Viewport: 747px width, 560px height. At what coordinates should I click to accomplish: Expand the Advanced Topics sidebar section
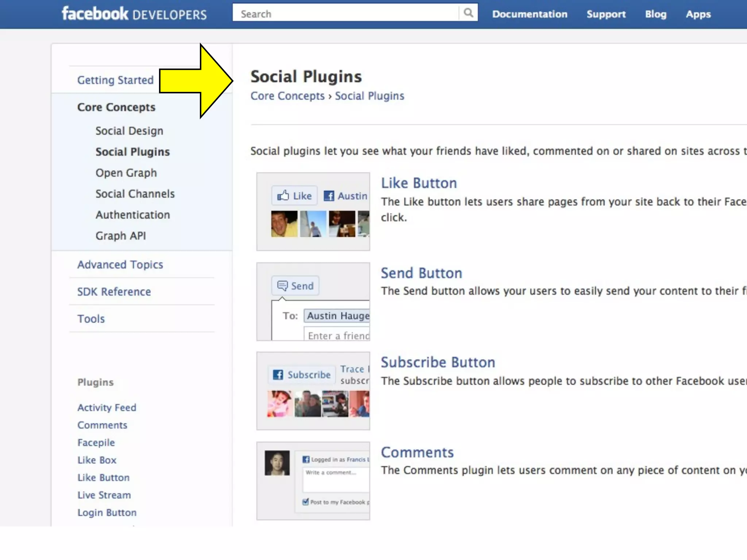tap(120, 264)
